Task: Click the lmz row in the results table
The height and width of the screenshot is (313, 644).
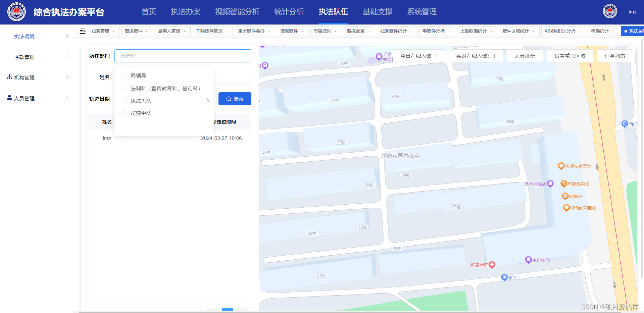Action: (x=107, y=138)
